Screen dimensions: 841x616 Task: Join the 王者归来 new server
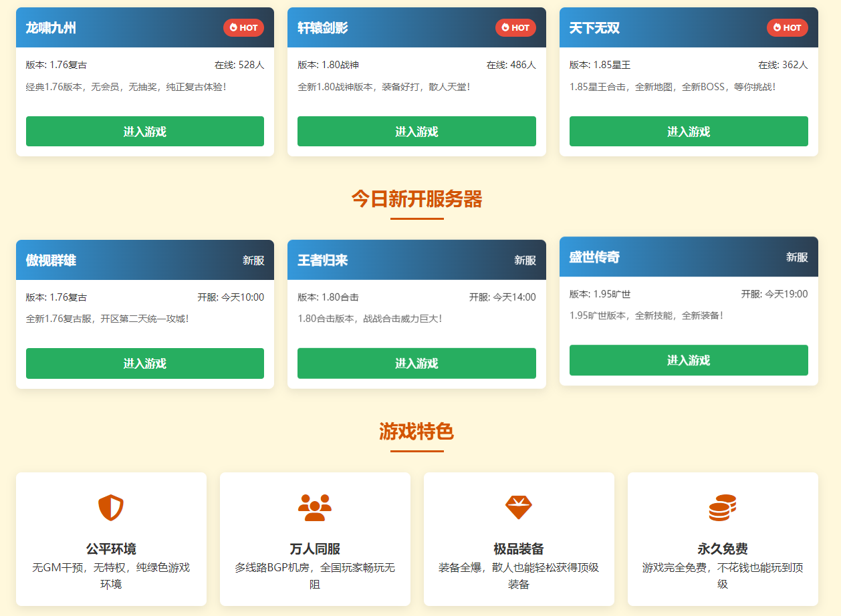point(416,363)
